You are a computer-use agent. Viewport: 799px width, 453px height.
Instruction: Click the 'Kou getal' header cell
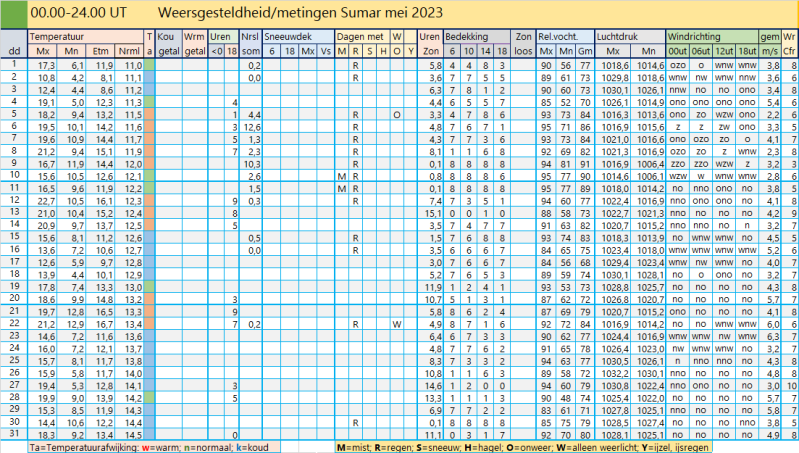[169, 44]
